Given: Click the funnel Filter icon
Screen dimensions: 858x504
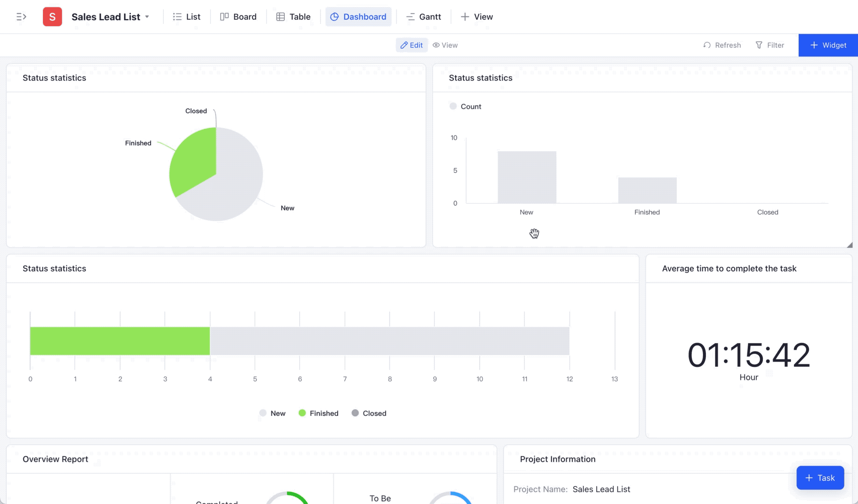Looking at the screenshot, I should tap(759, 45).
